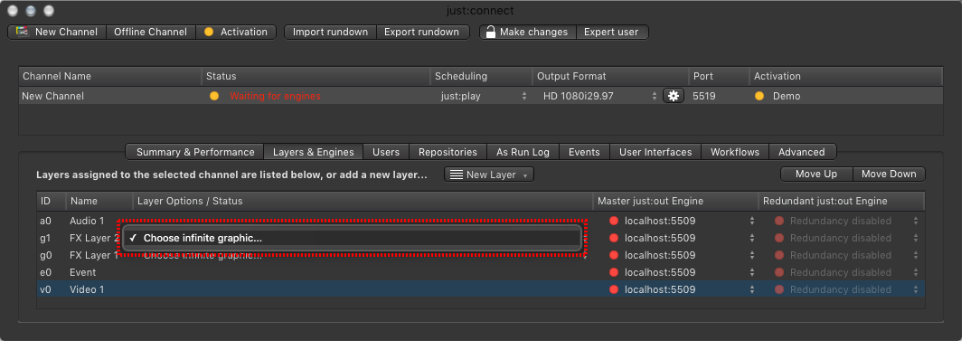
Task: Open the Repositories tab
Action: tap(448, 152)
